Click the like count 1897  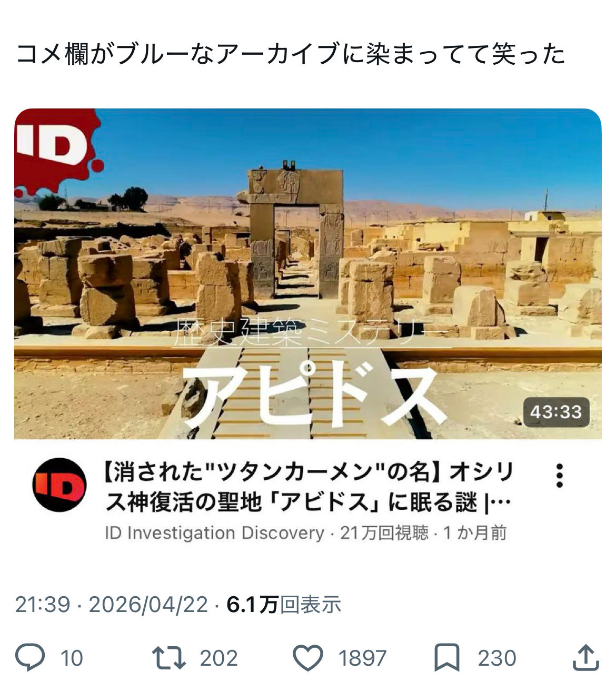pyautogui.click(x=362, y=658)
